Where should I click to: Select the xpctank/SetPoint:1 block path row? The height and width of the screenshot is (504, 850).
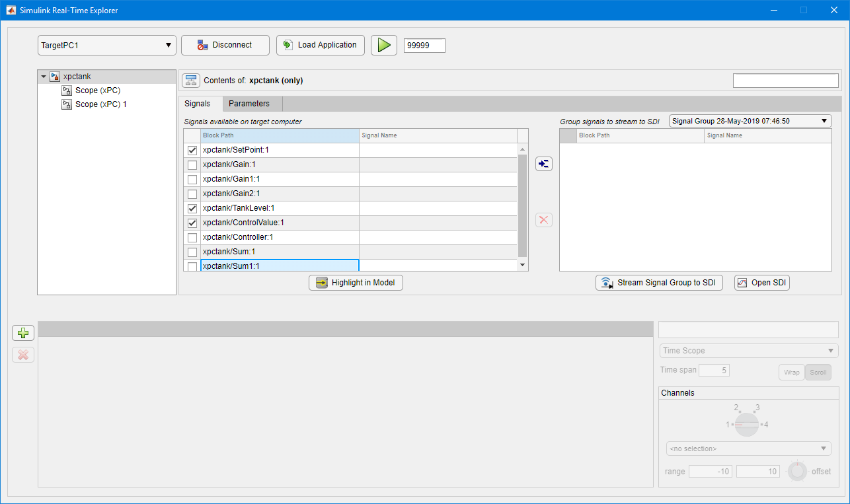(x=280, y=151)
